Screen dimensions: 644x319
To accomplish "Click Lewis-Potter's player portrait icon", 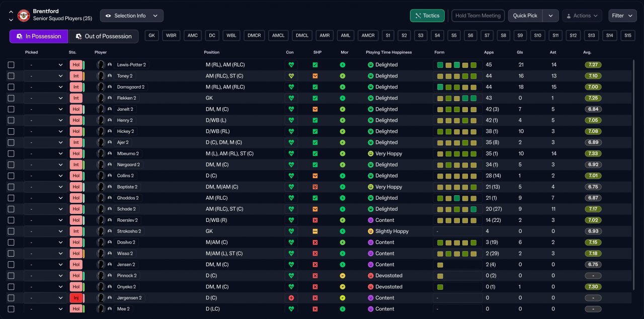I will point(101,65).
